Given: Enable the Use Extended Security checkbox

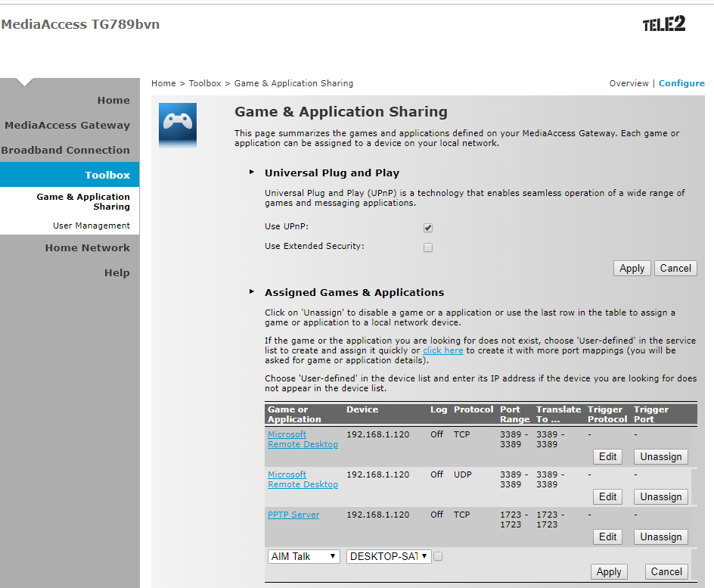Looking at the screenshot, I should click(428, 247).
